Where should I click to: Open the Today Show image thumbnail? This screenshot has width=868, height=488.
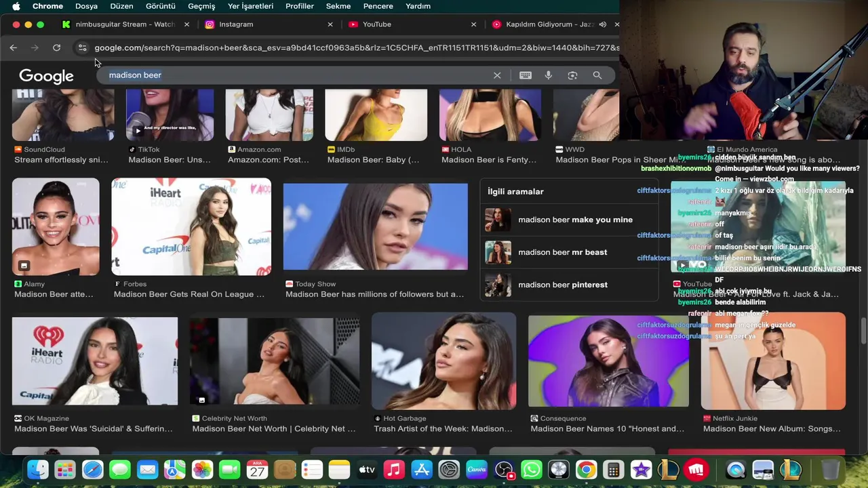click(375, 227)
